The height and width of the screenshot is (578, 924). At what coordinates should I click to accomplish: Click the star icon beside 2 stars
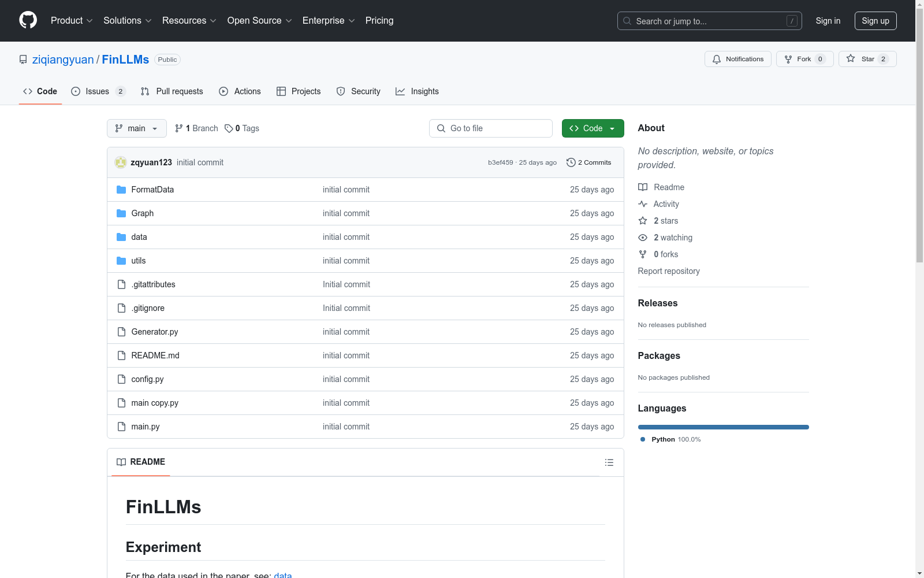coord(643,221)
